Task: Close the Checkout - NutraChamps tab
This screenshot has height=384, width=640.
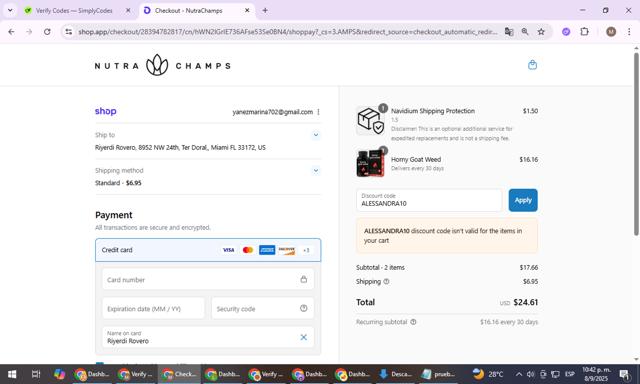Action: 247,11
